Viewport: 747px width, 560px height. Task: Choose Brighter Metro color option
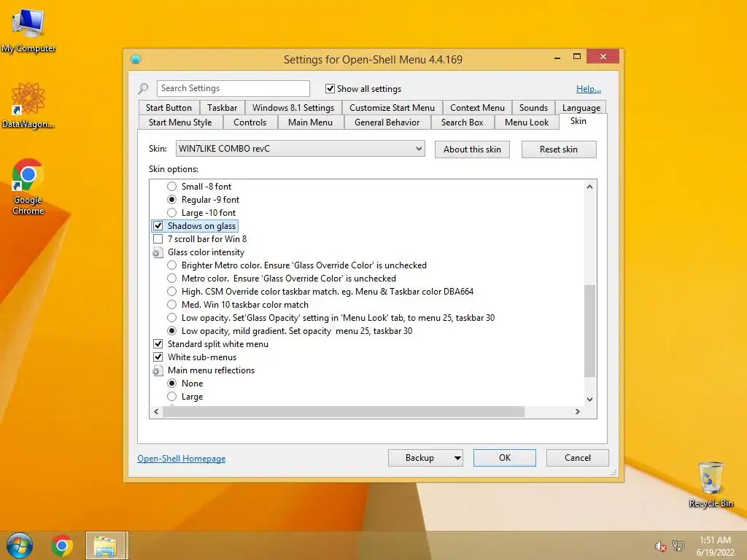[x=172, y=265]
